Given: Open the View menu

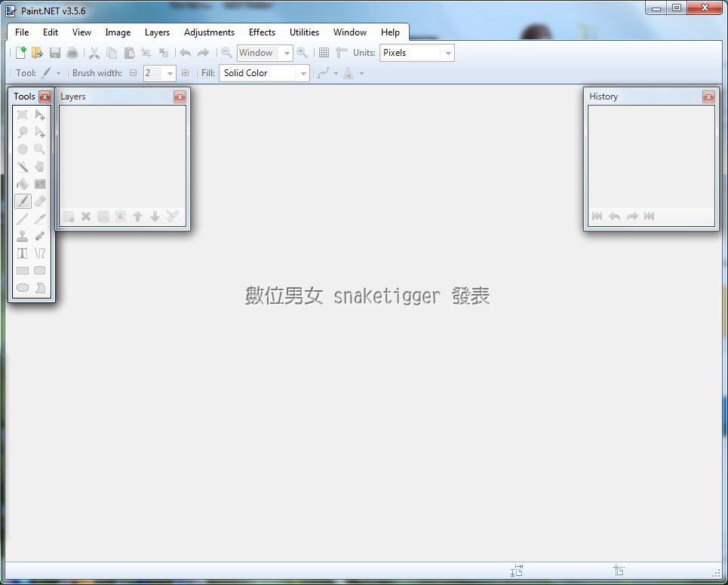Looking at the screenshot, I should click(81, 32).
